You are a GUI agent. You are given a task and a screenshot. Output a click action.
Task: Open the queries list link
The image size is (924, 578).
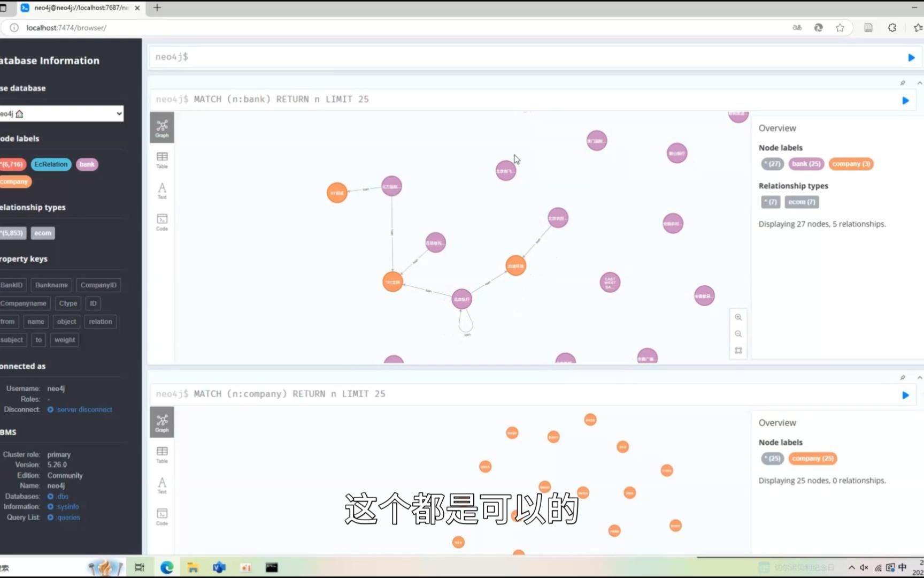(x=64, y=518)
